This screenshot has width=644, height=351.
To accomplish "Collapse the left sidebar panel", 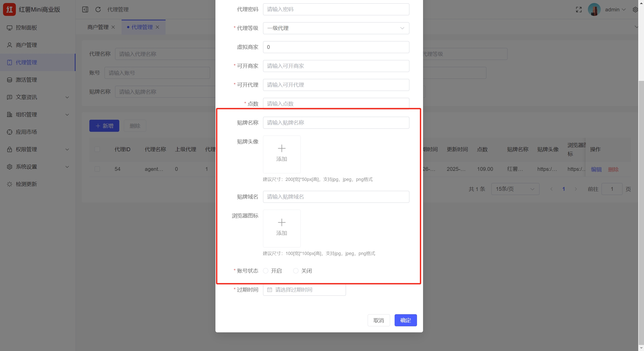I will coord(85,9).
